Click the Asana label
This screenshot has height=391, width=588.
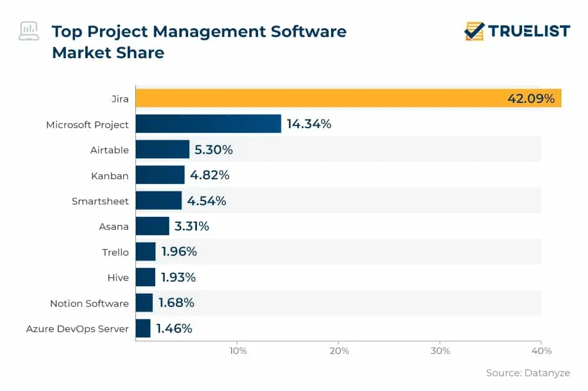(x=114, y=226)
